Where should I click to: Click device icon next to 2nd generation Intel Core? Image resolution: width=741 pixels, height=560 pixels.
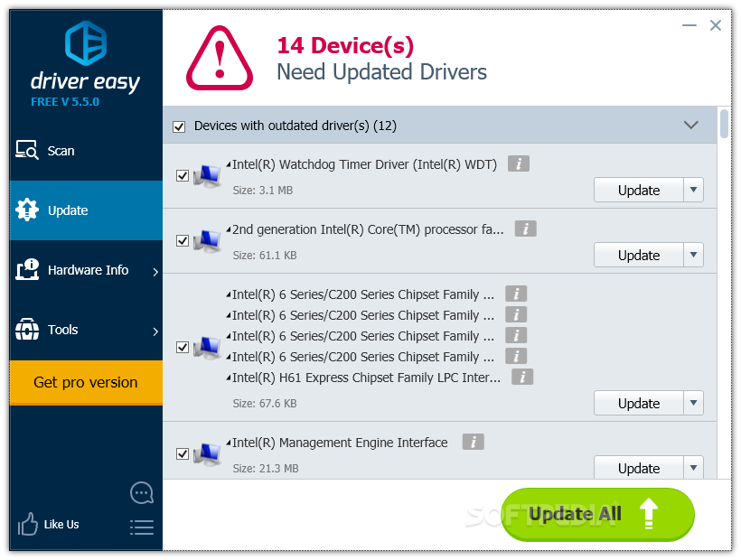pyautogui.click(x=207, y=241)
